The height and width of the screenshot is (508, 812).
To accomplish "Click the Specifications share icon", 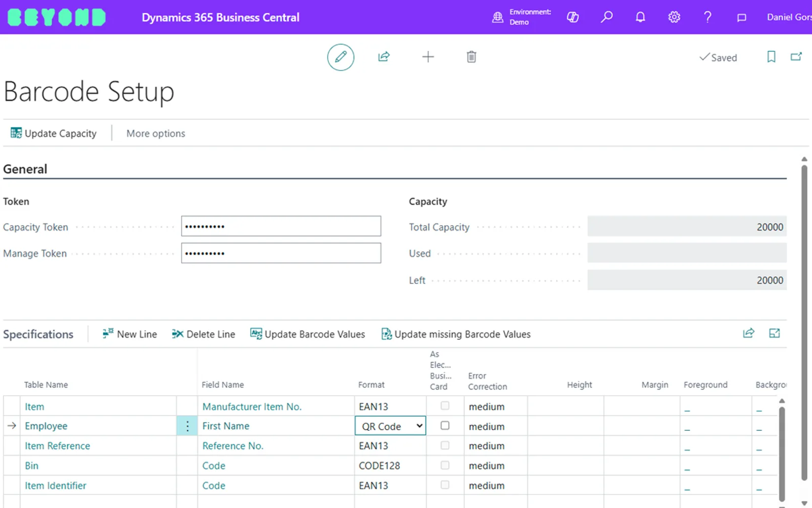I will tap(749, 333).
